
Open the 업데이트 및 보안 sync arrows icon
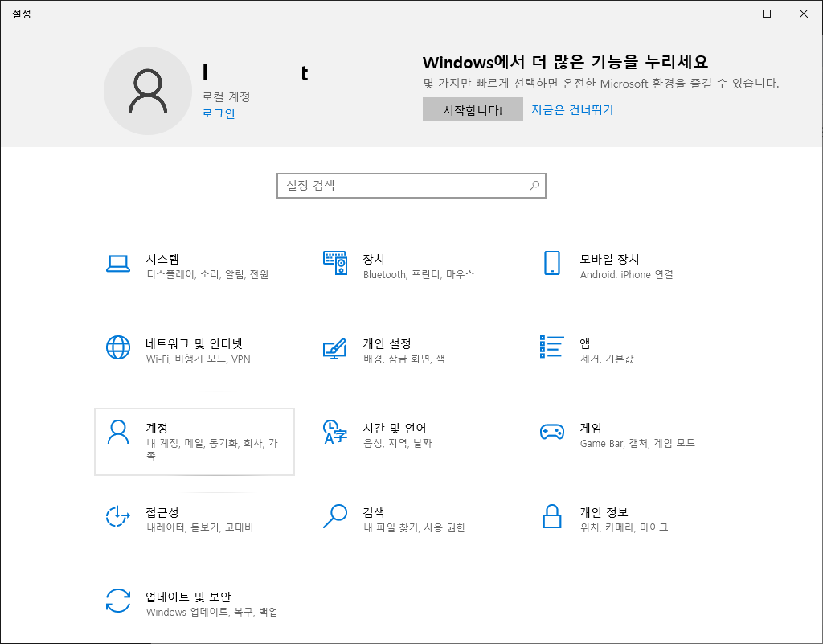[118, 601]
